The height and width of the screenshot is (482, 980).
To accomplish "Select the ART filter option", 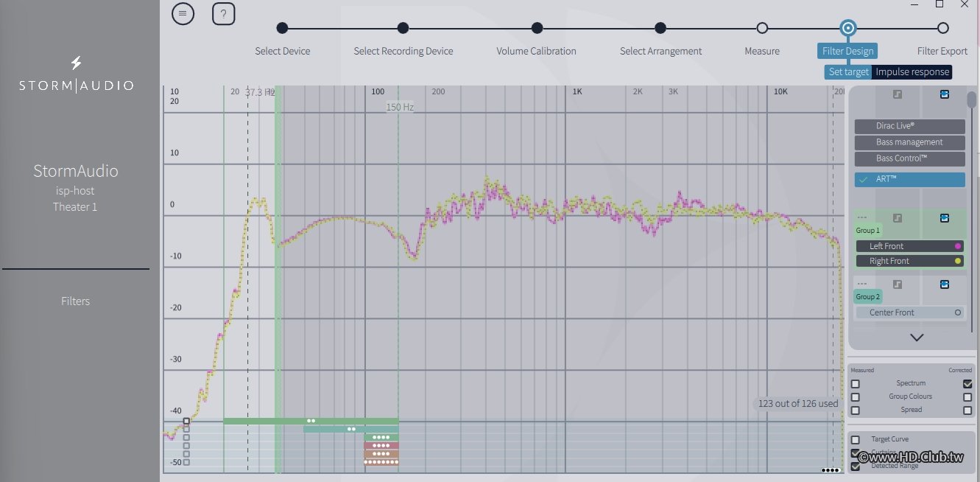I will (x=910, y=179).
